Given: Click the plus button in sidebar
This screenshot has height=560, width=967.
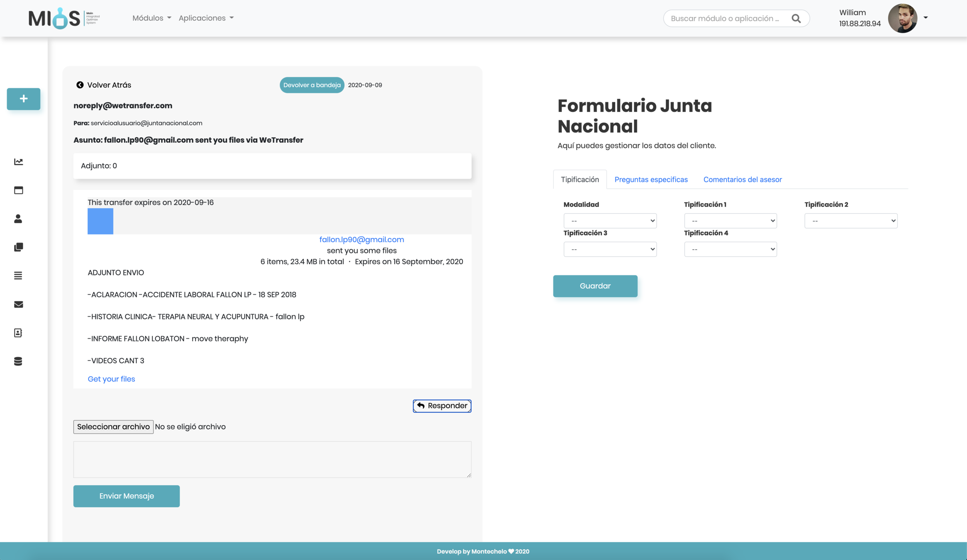Looking at the screenshot, I should click(24, 99).
